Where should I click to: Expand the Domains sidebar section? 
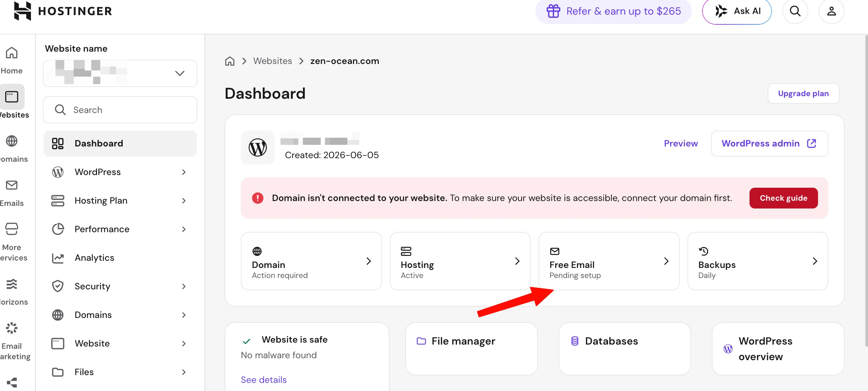click(x=184, y=315)
